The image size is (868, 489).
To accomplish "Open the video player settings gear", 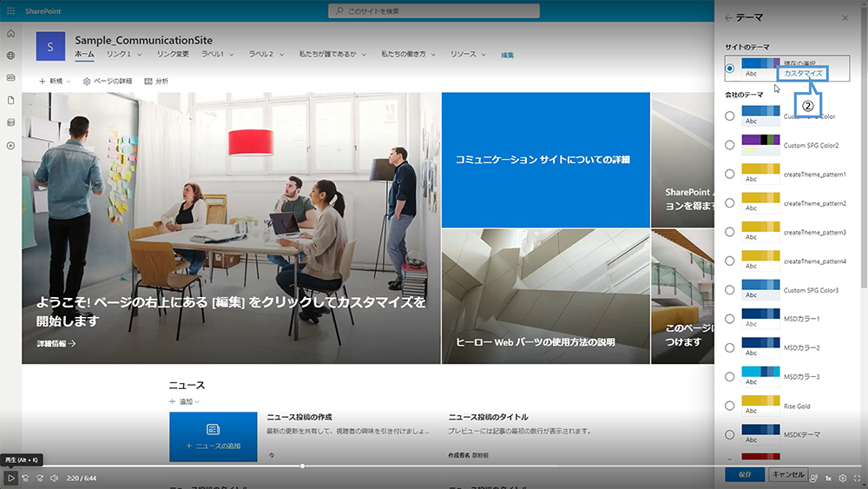I will pyautogui.click(x=843, y=478).
